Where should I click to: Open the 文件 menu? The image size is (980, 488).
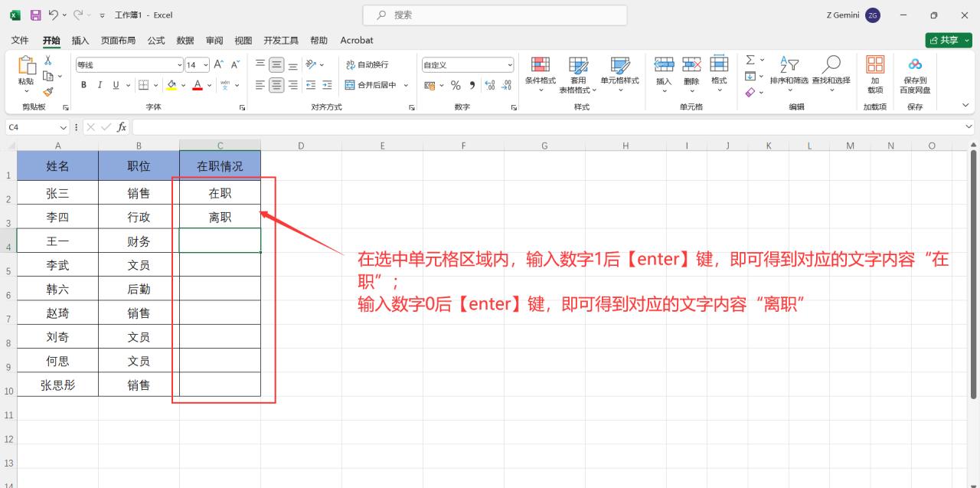click(x=20, y=41)
